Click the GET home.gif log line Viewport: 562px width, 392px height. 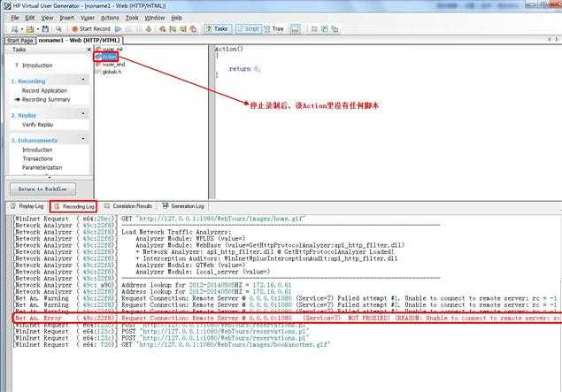160,219
